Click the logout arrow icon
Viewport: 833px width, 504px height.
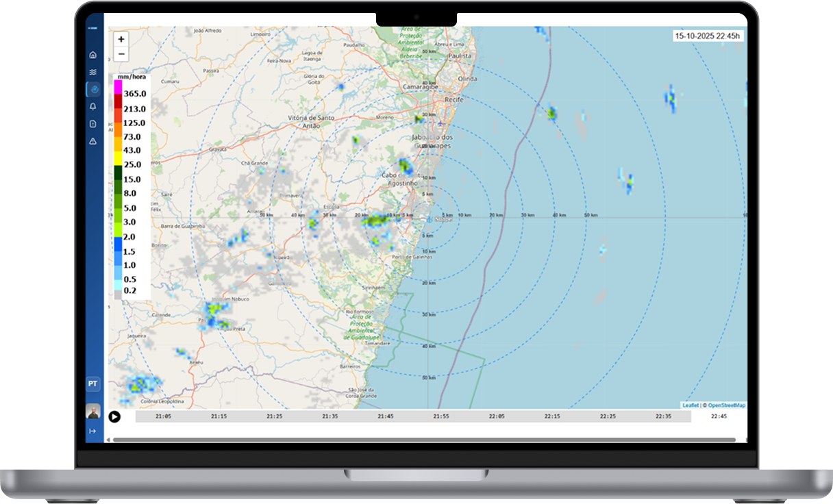[92, 430]
